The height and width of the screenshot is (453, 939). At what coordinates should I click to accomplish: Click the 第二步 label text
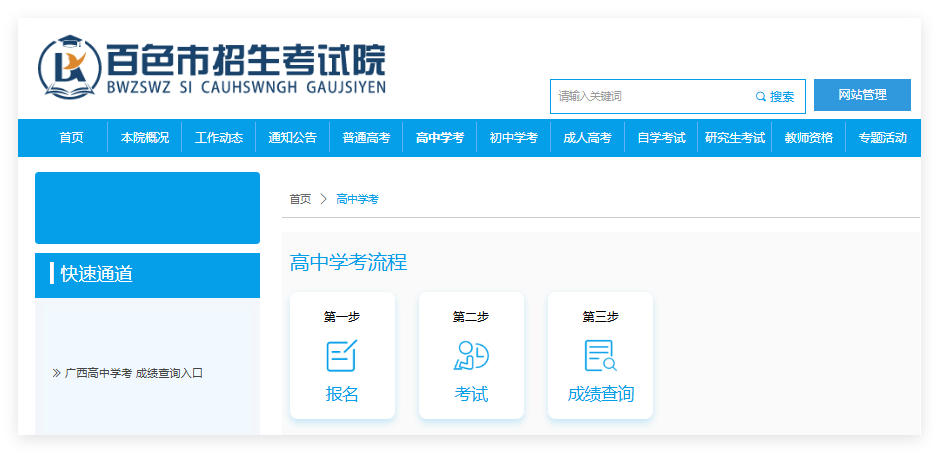(471, 317)
